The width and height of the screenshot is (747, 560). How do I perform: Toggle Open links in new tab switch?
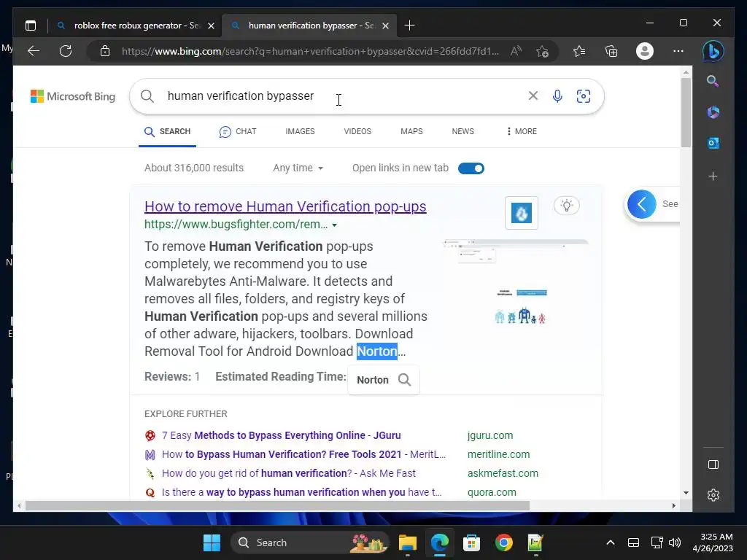click(x=471, y=168)
